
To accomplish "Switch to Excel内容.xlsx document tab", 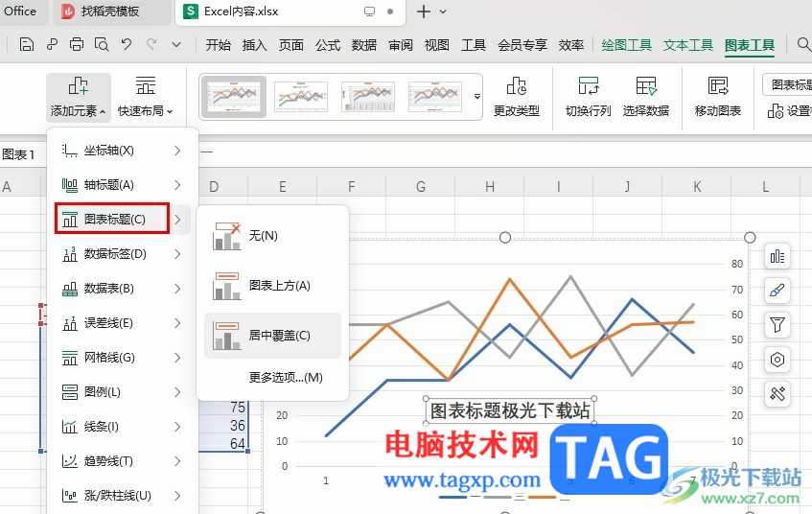I will (x=290, y=12).
